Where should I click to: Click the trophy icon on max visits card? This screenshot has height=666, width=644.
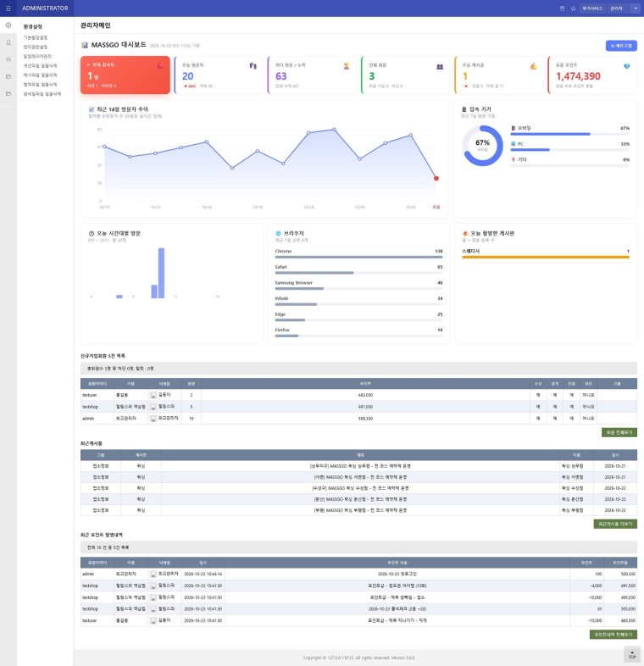[x=347, y=66]
